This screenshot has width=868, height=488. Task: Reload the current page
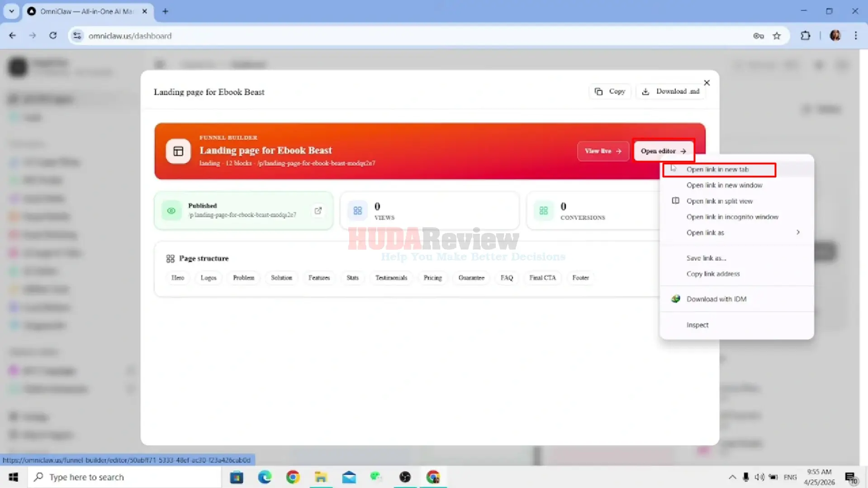point(53,36)
